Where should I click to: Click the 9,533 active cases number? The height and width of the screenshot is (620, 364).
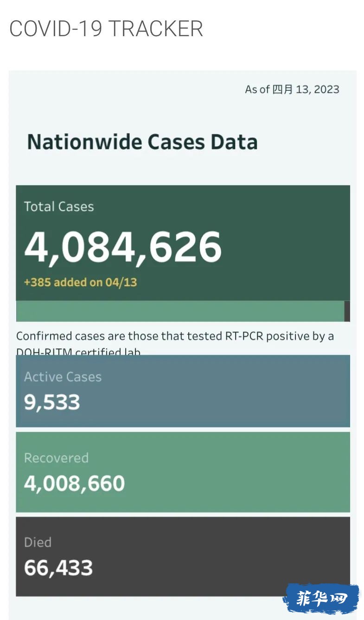52,402
